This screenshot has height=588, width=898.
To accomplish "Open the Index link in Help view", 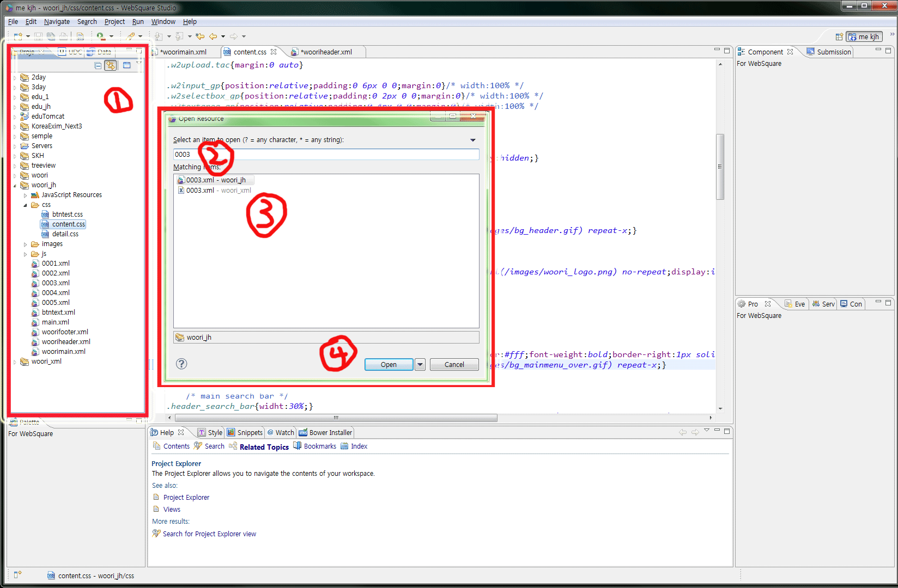I will click(x=354, y=446).
